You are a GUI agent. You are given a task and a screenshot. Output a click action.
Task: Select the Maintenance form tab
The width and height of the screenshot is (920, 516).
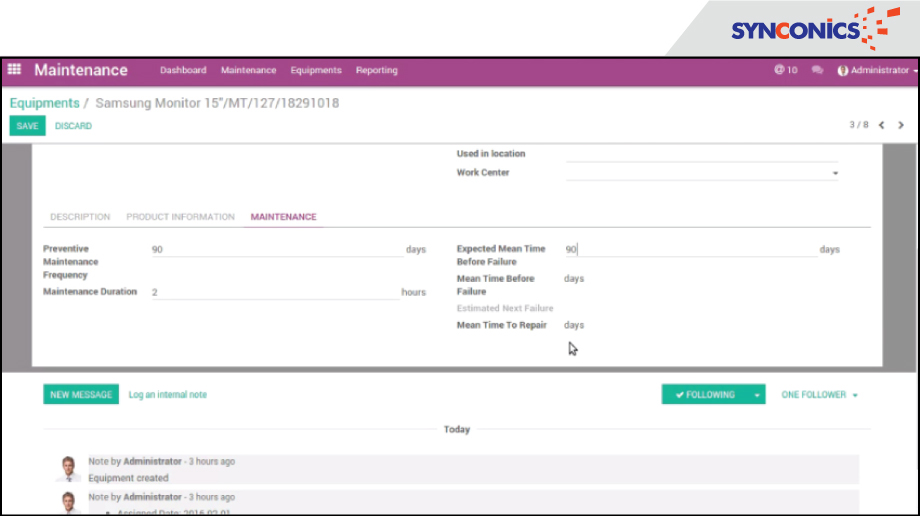pyautogui.click(x=283, y=217)
